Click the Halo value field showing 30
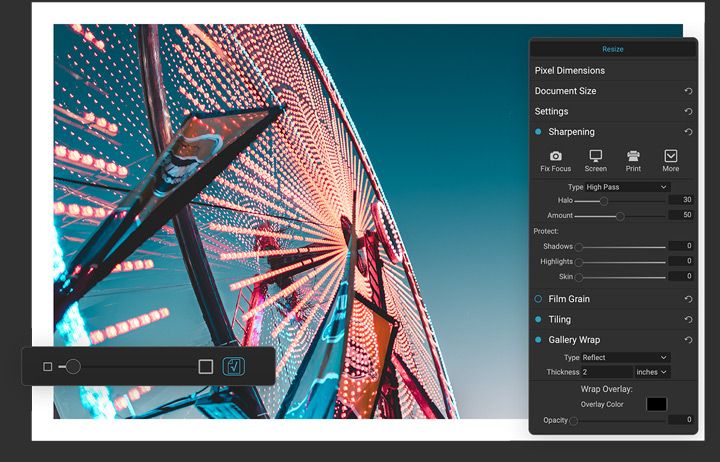This screenshot has height=462, width=720. click(681, 200)
